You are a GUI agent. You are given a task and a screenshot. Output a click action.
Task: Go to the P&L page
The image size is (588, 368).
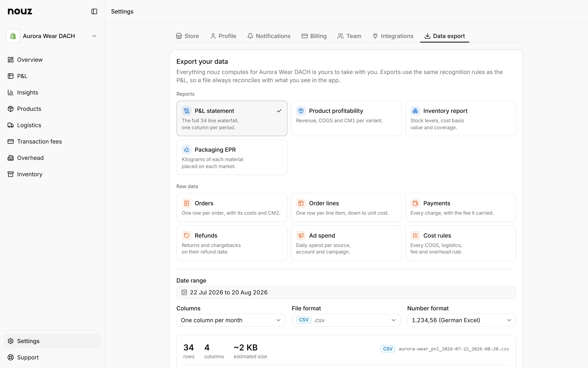point(52,76)
